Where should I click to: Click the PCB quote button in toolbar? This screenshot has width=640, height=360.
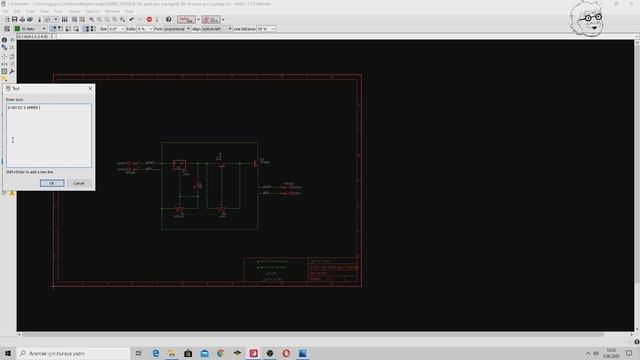click(x=211, y=19)
